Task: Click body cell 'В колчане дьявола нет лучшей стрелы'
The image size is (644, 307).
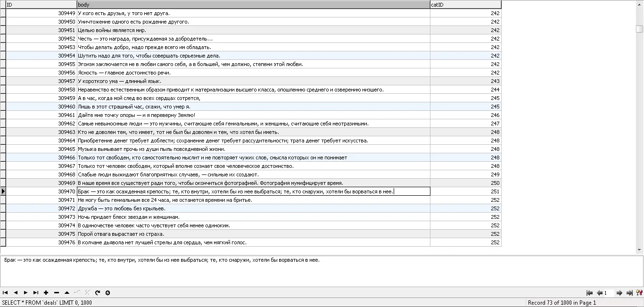Action: coord(254,242)
